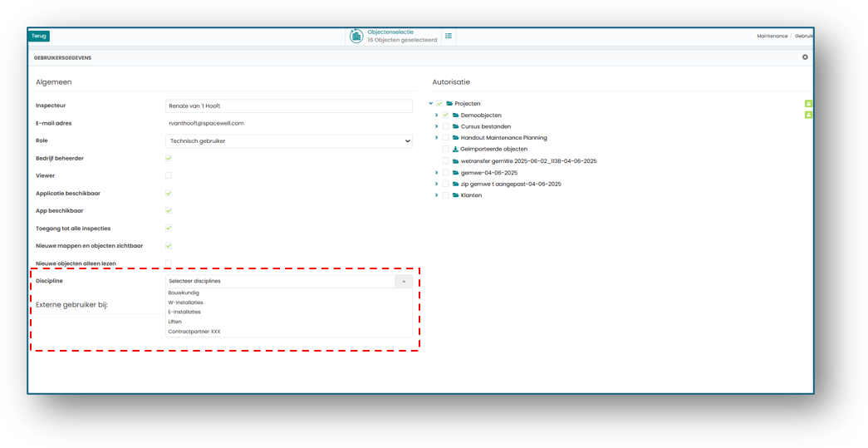Select the Demoobjecten tree label
This screenshot has height=448, width=868.
tap(481, 116)
